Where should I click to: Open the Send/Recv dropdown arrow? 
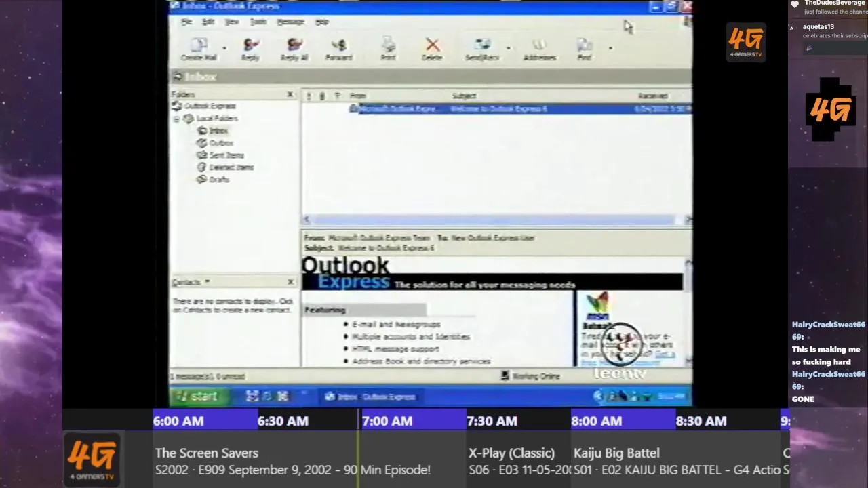509,49
